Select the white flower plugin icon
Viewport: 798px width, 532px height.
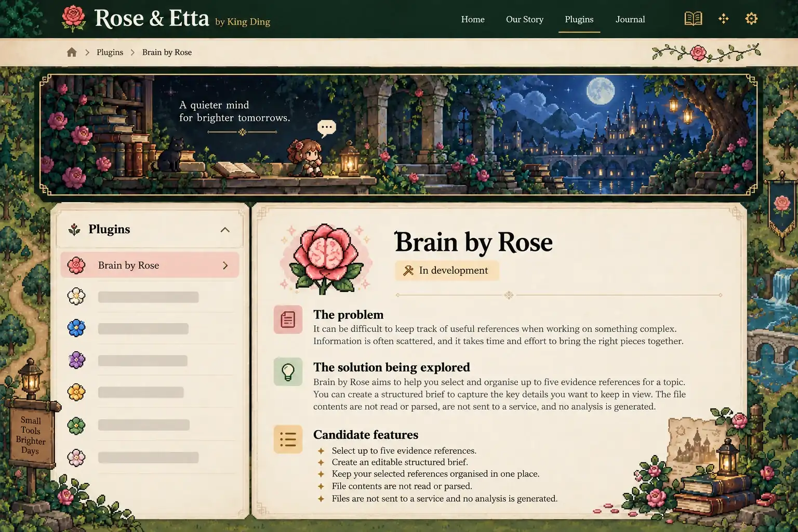point(76,296)
